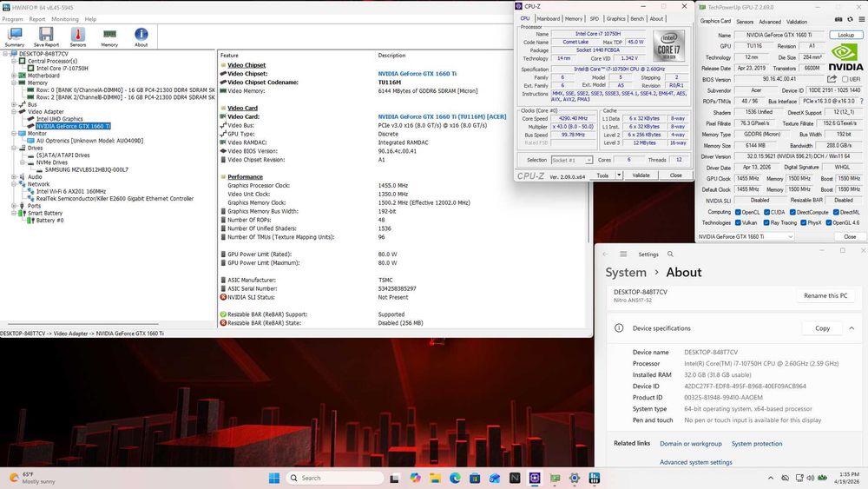
Task: Expand the Ports tree node in HWiNFO
Action: point(14,206)
